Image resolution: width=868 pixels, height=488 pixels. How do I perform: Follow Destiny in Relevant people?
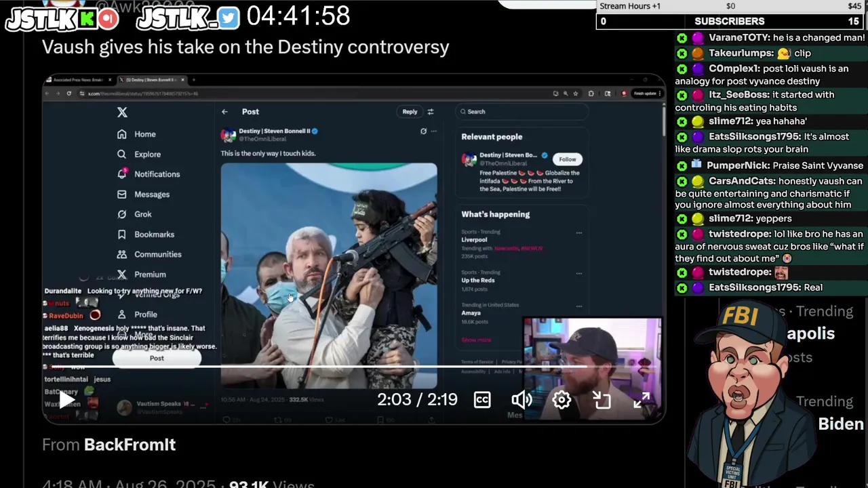[568, 159]
